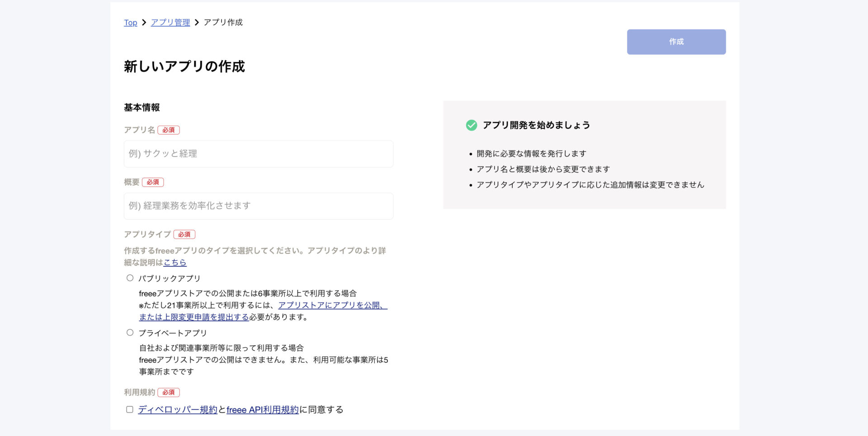868x436 pixels.
Task: Click 必須 badge next to 概要
Action: (153, 182)
